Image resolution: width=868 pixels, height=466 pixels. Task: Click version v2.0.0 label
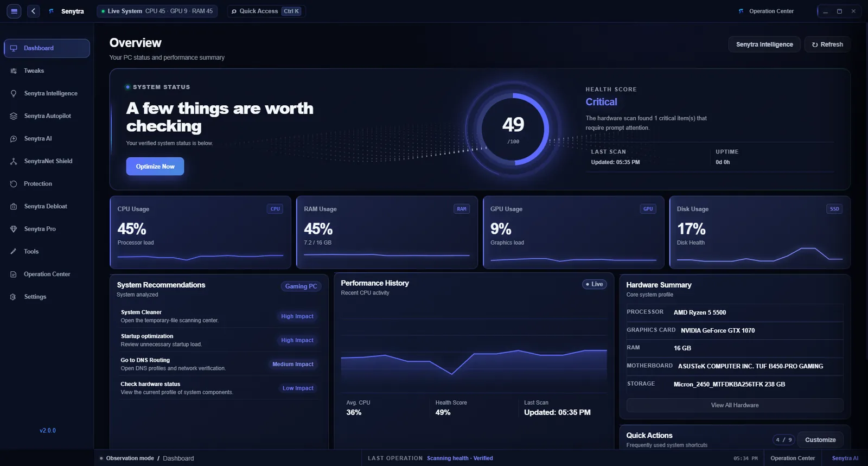pyautogui.click(x=48, y=431)
